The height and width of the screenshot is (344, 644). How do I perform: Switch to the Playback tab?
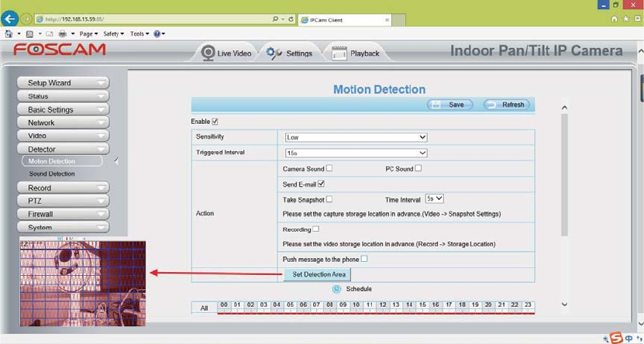click(x=356, y=53)
